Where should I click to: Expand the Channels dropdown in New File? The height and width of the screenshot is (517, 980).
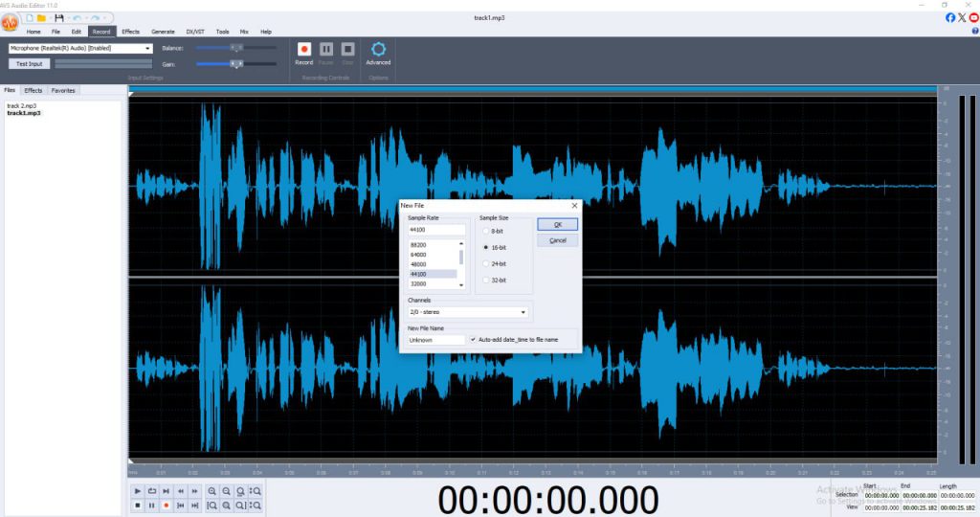click(523, 312)
